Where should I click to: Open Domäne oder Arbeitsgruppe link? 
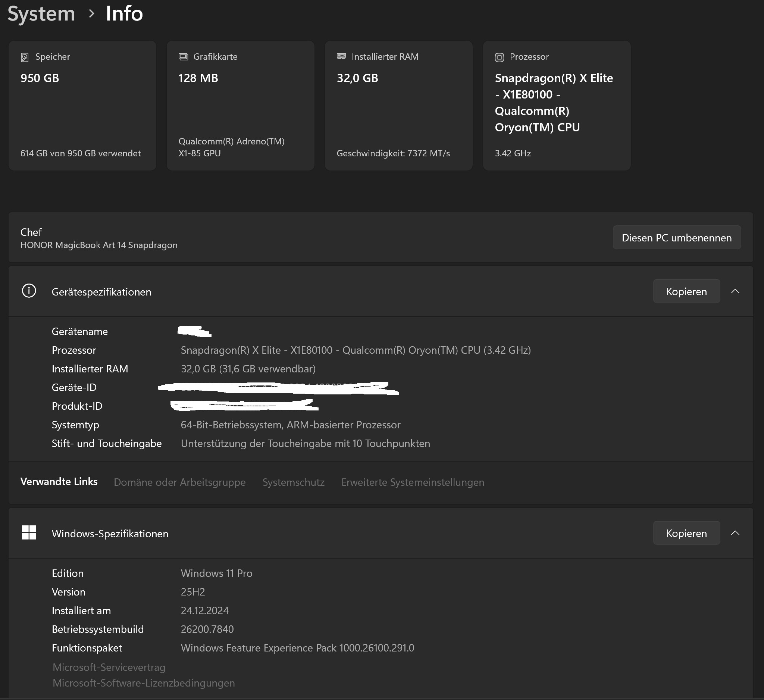(x=180, y=482)
